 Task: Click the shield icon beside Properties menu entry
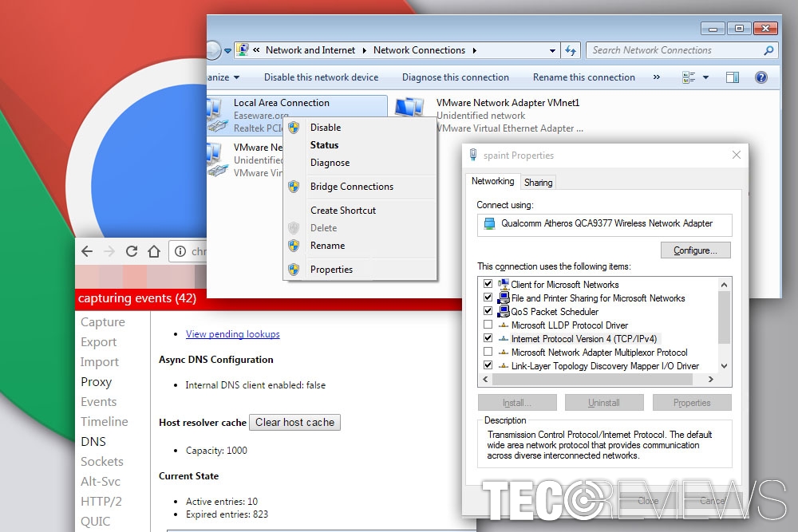point(294,270)
